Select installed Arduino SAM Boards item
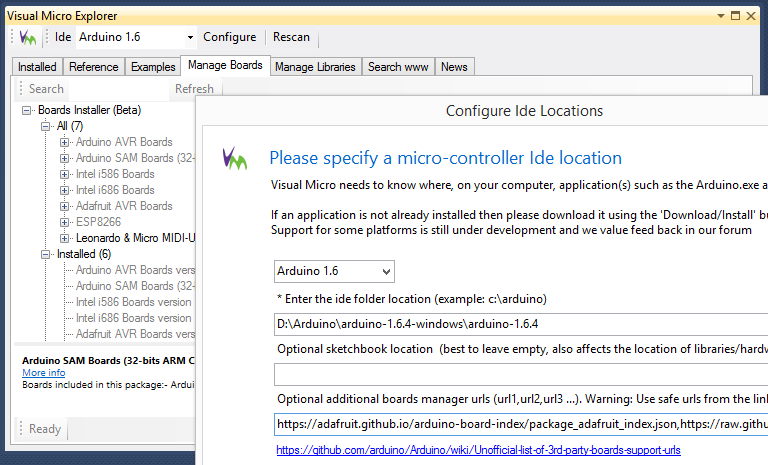 (135, 286)
